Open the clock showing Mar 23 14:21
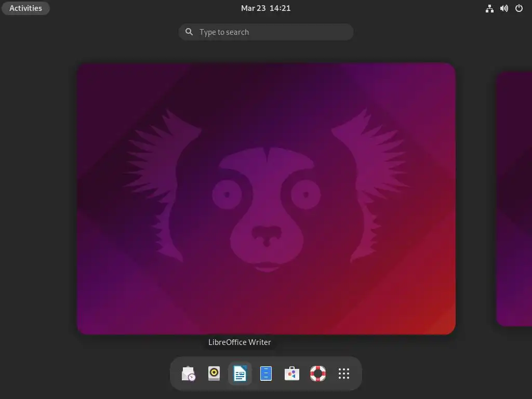 (x=265, y=8)
